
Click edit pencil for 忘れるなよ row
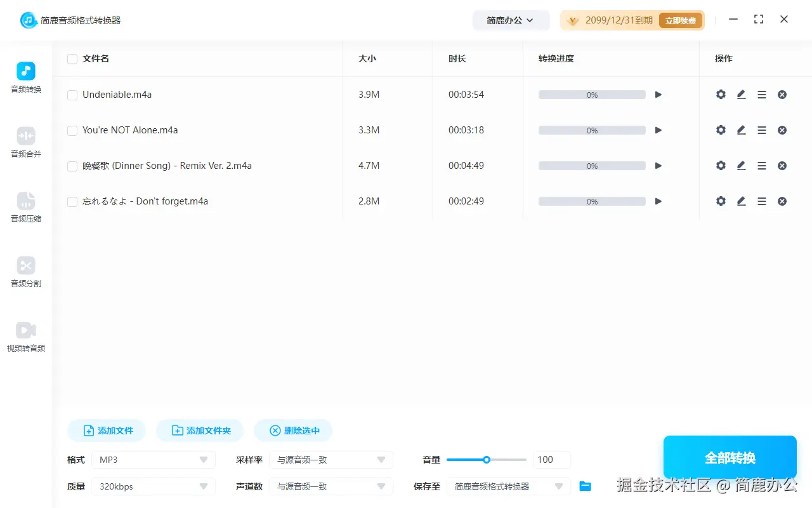pyautogui.click(x=741, y=201)
